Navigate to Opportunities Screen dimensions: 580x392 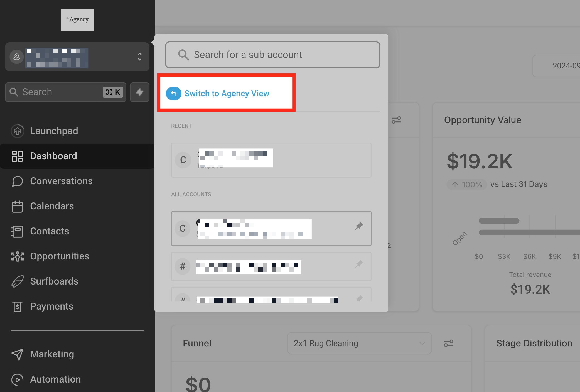[x=59, y=256]
